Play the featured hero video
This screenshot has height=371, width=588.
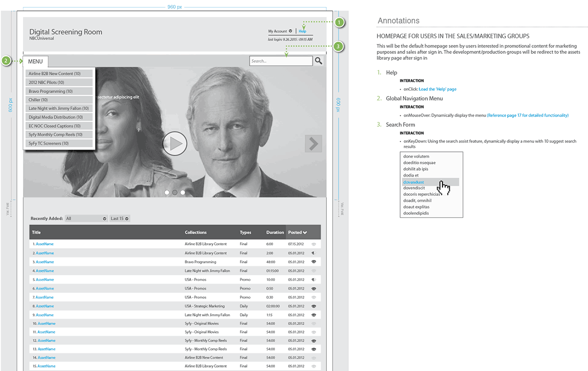[x=175, y=144]
